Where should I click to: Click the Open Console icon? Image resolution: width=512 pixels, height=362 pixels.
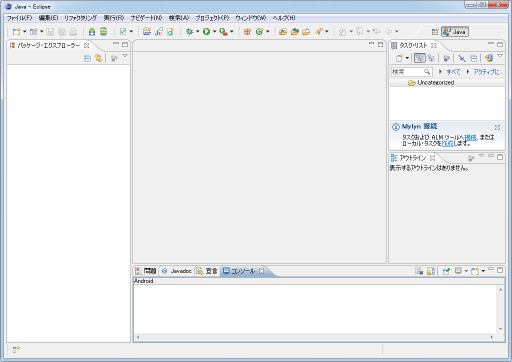tap(475, 271)
